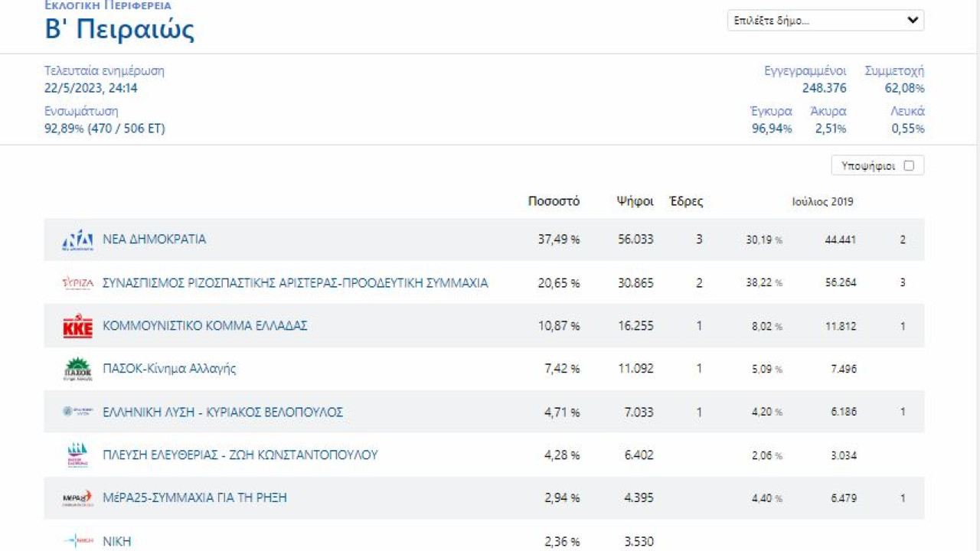Click the Έδρες column header
980x551 pixels.
click(686, 201)
